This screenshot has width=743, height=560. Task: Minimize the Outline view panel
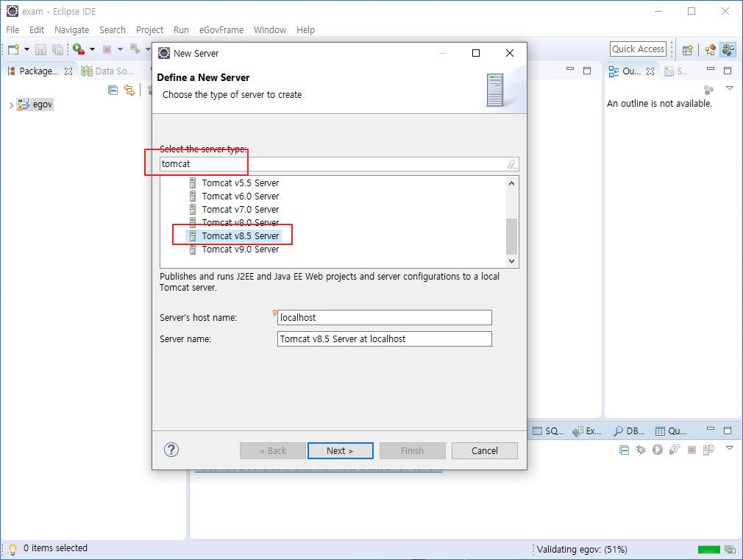click(711, 69)
